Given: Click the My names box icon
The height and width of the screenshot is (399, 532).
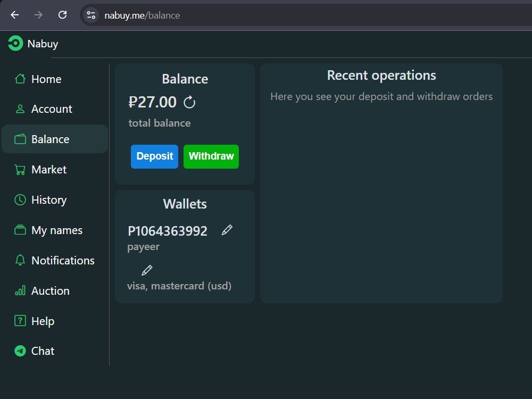Looking at the screenshot, I should 20,230.
